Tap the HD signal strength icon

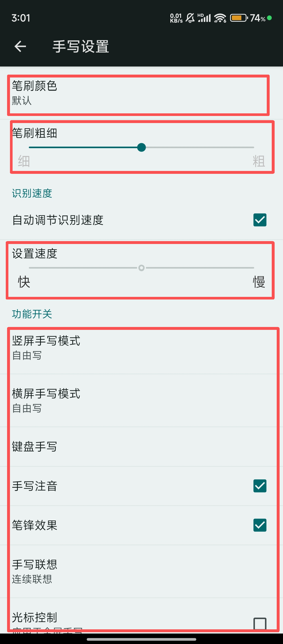pyautogui.click(x=204, y=18)
